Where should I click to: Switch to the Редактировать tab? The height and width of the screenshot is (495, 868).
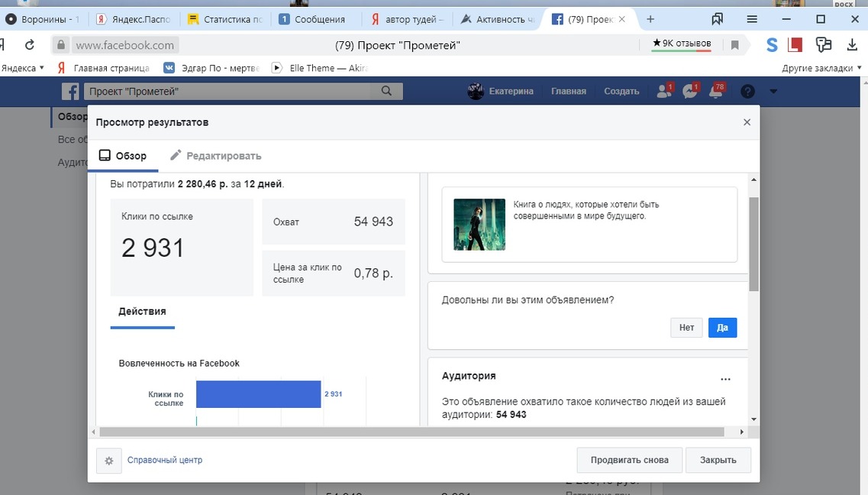[x=216, y=156]
